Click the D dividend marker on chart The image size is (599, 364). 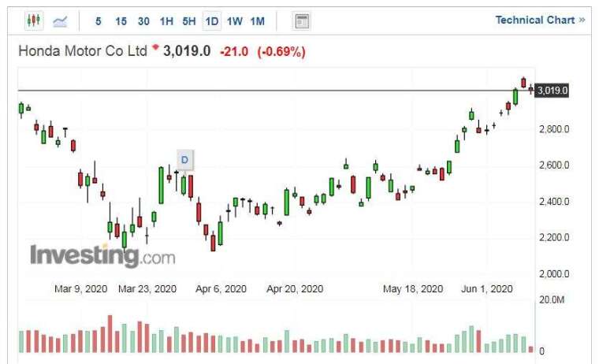pyautogui.click(x=185, y=160)
